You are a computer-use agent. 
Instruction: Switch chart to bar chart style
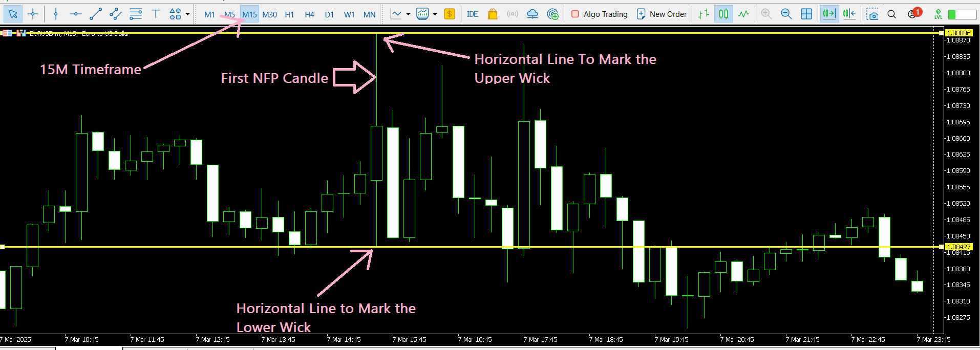tap(704, 14)
